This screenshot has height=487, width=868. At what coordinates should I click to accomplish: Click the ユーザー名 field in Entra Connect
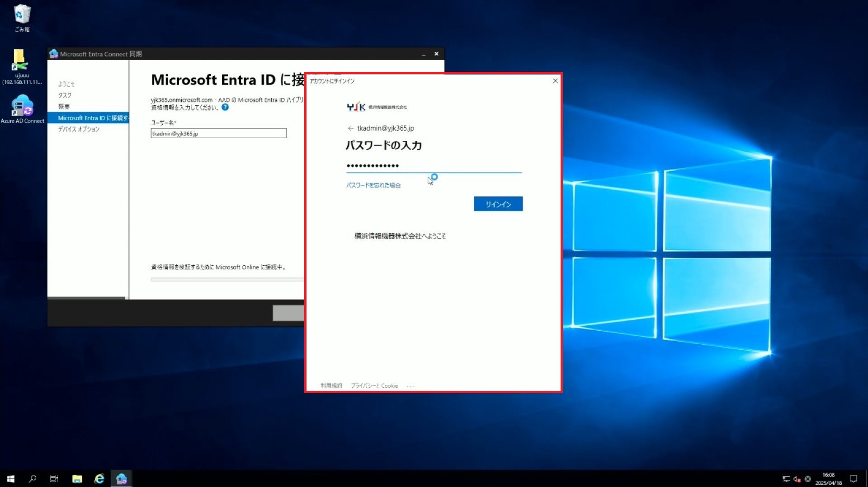pyautogui.click(x=218, y=133)
